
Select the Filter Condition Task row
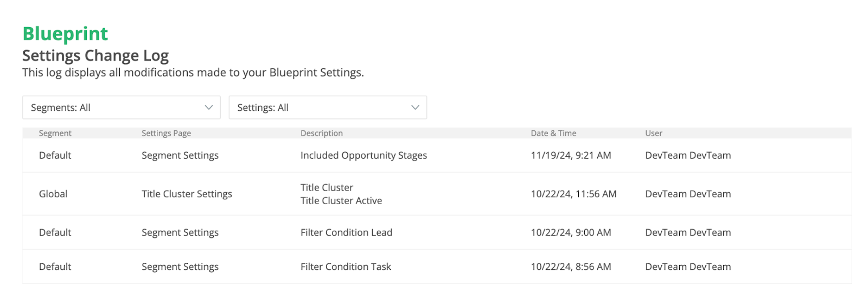pyautogui.click(x=346, y=267)
